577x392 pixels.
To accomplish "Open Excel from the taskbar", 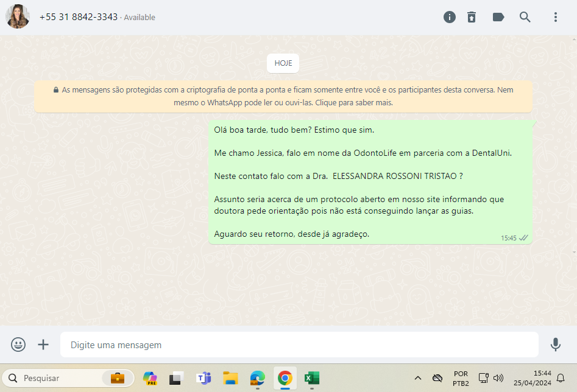I will (312, 378).
